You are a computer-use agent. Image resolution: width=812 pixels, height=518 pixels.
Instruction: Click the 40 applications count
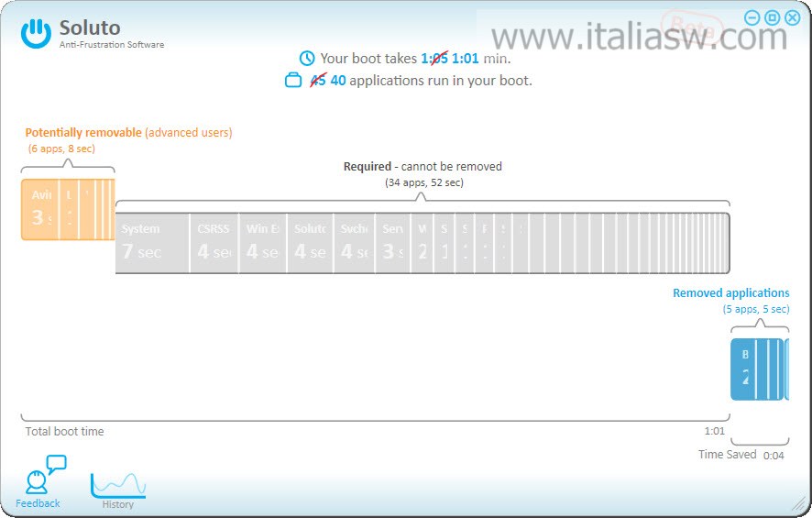pos(338,81)
